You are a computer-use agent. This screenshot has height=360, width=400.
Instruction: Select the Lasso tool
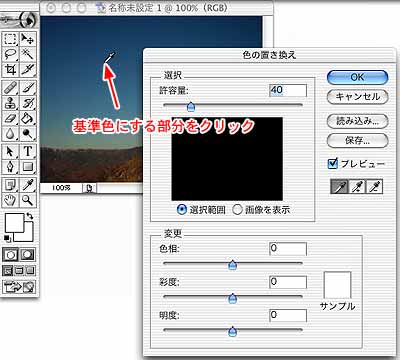(10, 54)
